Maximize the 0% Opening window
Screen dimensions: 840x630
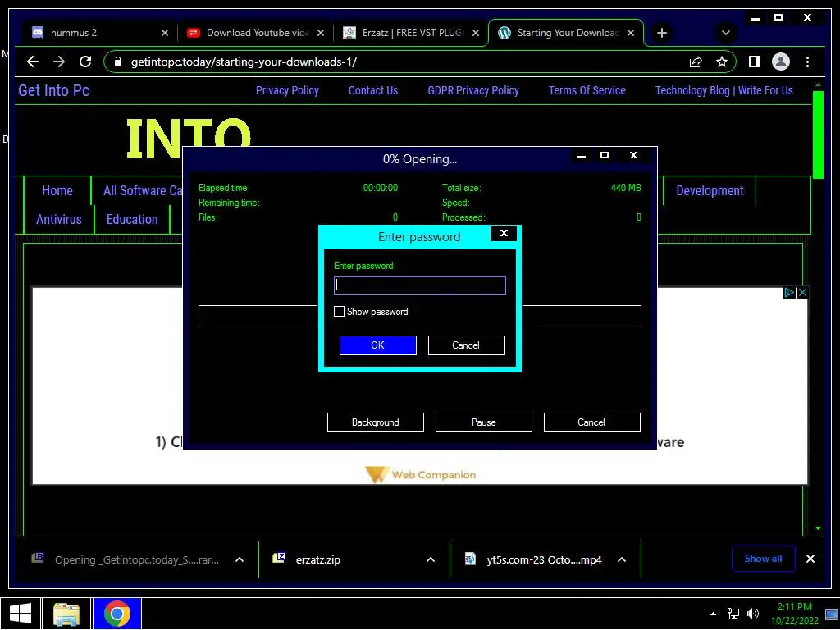click(605, 155)
